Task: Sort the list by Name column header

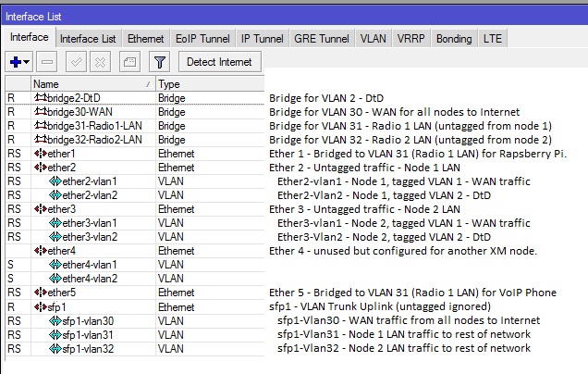Action: (92, 83)
